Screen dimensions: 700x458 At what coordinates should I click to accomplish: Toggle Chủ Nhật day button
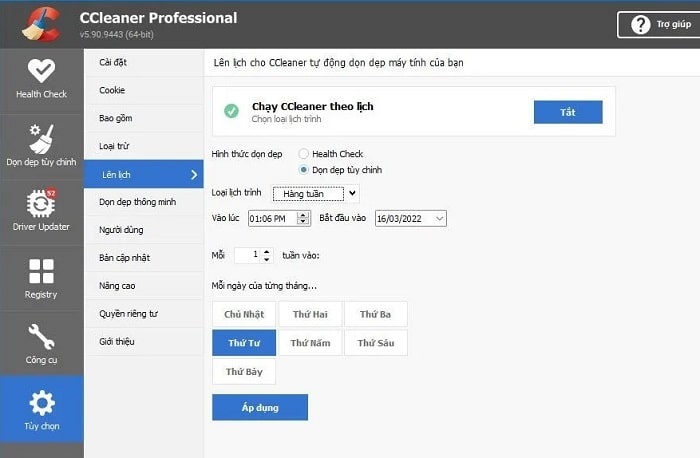pos(244,314)
